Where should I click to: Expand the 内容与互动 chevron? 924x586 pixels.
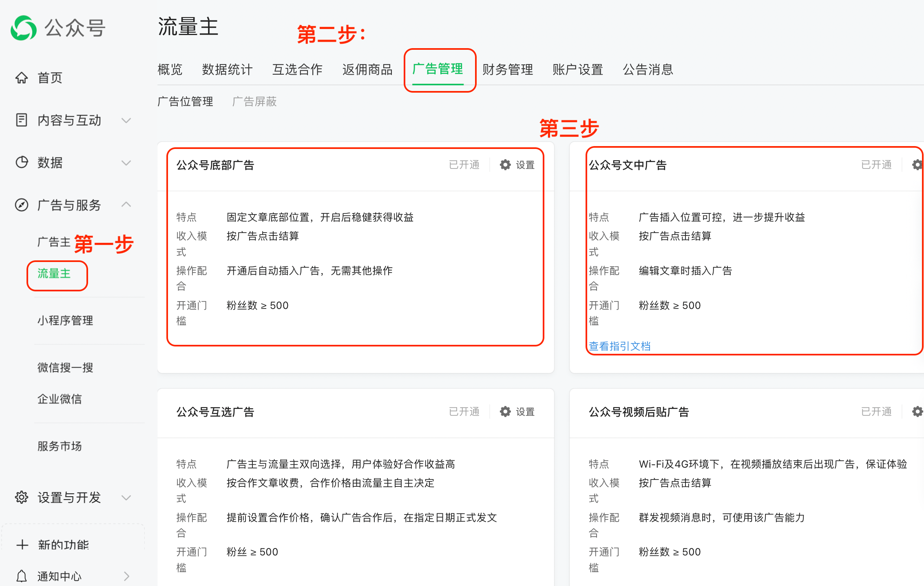[126, 120]
